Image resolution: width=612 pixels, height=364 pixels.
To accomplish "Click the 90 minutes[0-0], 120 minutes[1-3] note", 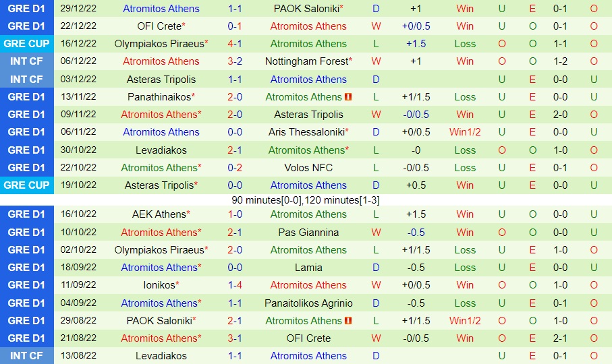I will pyautogui.click(x=306, y=200).
